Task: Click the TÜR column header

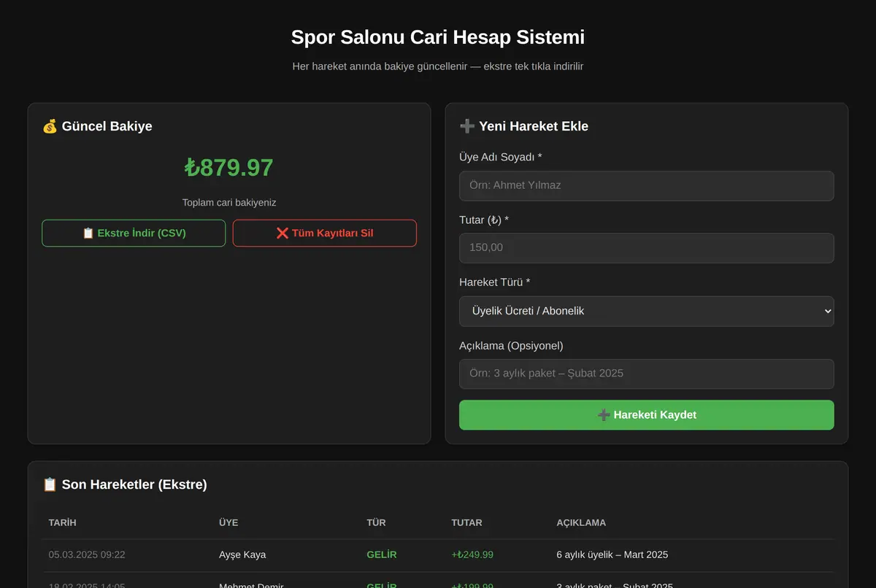Action: click(376, 523)
